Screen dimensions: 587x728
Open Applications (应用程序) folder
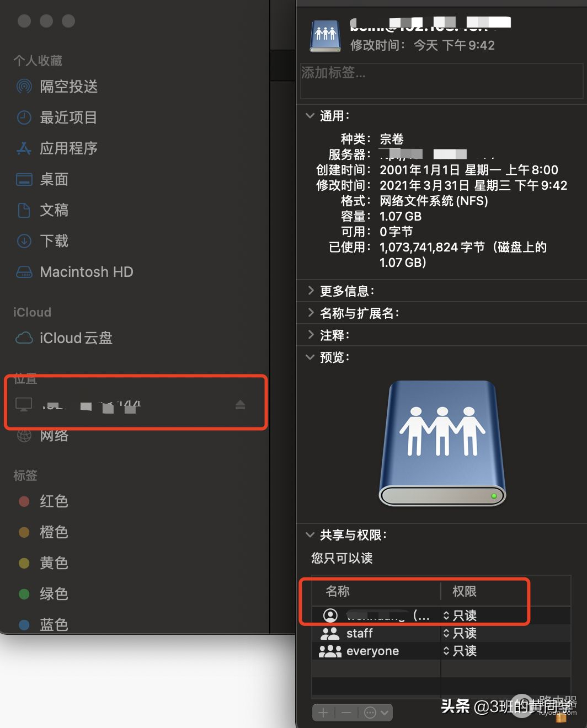[x=68, y=148]
